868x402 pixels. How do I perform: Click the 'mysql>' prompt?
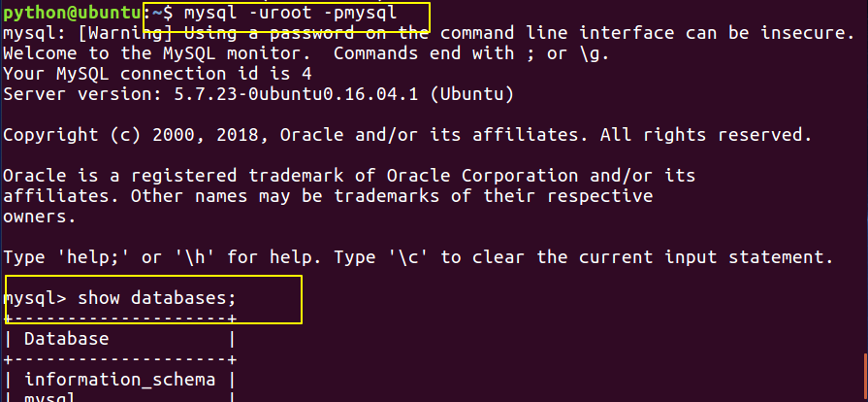point(34,298)
